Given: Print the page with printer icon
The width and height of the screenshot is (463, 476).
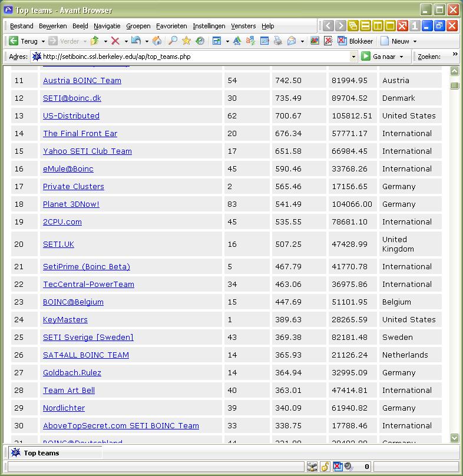Looking at the screenshot, I should click(x=278, y=41).
